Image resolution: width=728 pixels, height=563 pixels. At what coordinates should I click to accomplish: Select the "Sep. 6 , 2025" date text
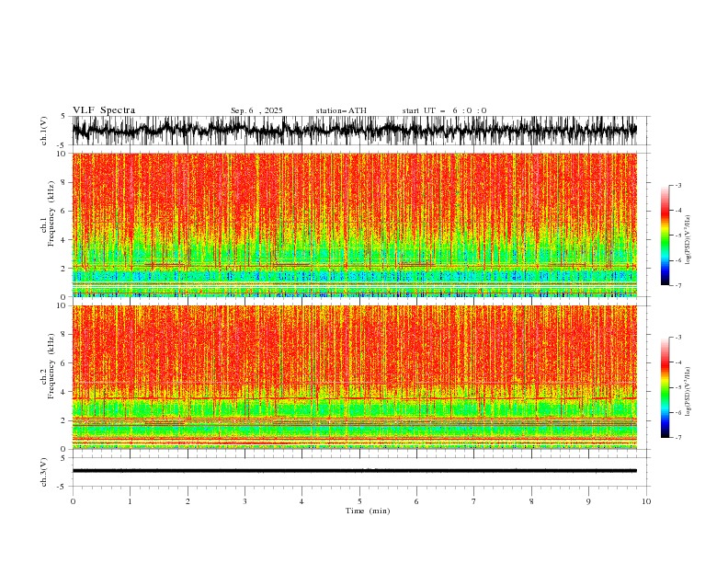click(256, 110)
